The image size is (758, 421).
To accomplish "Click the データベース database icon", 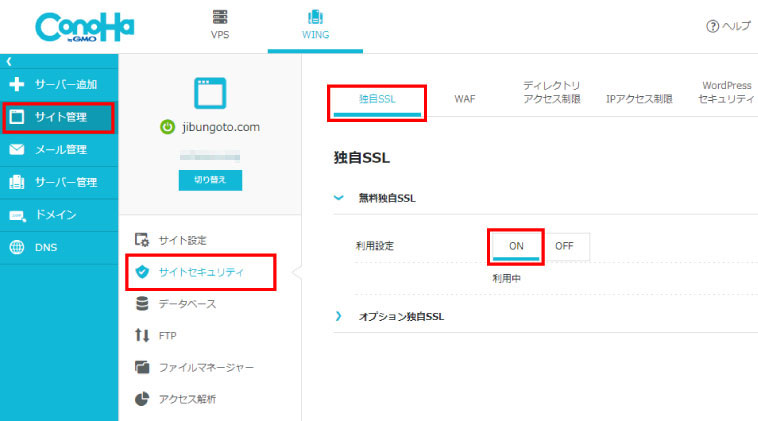I will (x=142, y=303).
